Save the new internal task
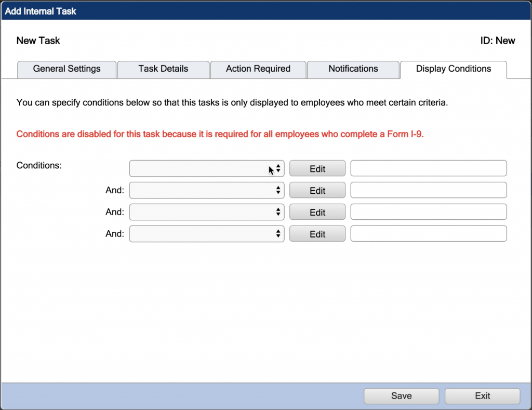The image size is (532, 410). point(401,395)
